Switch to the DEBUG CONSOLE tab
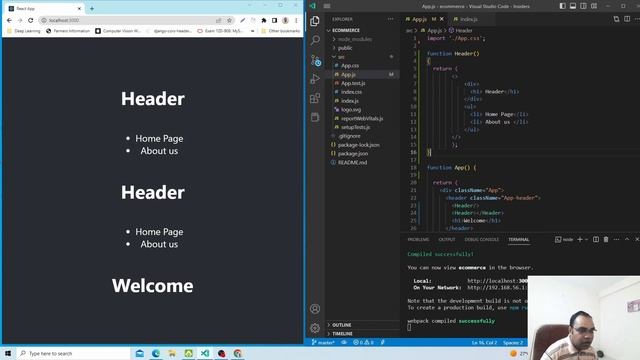The image size is (640, 360). click(482, 240)
